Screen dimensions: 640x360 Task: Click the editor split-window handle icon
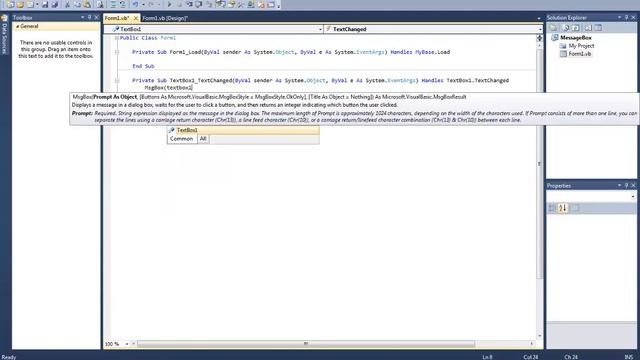(x=540, y=38)
